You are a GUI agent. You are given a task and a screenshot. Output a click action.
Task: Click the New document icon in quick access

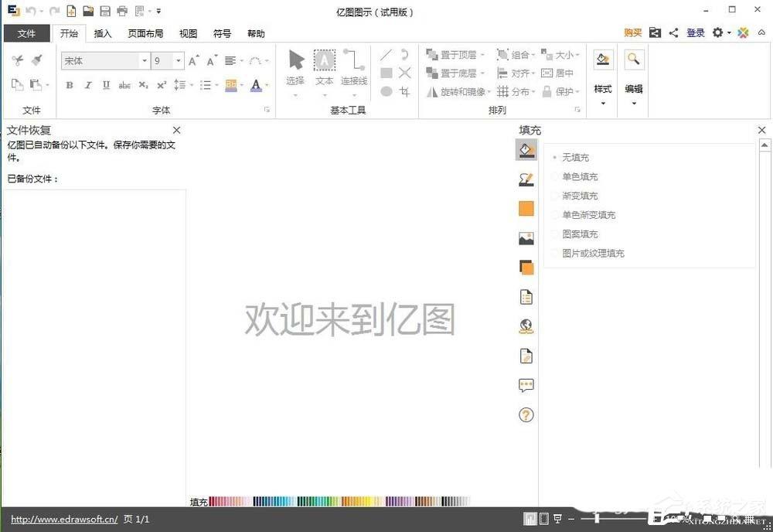(x=71, y=11)
